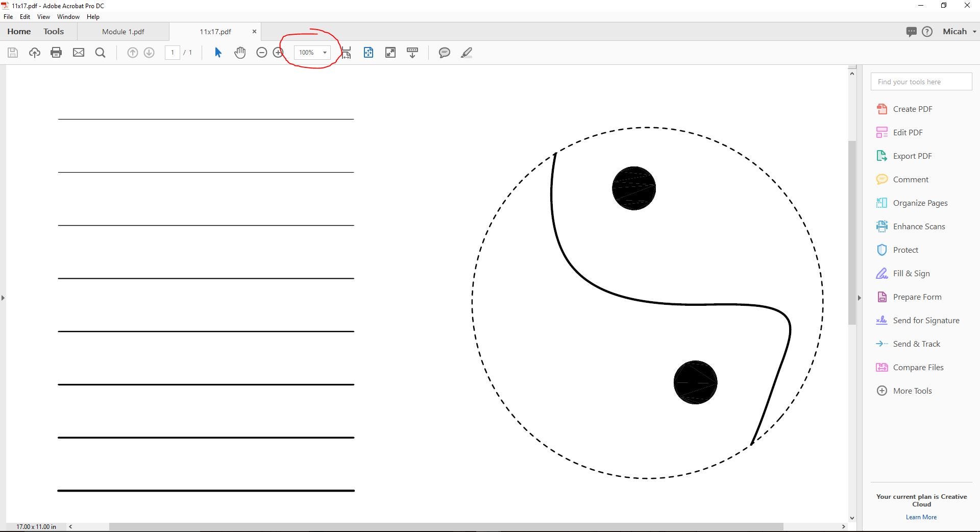Select the Highlight text pen tool

click(x=467, y=53)
